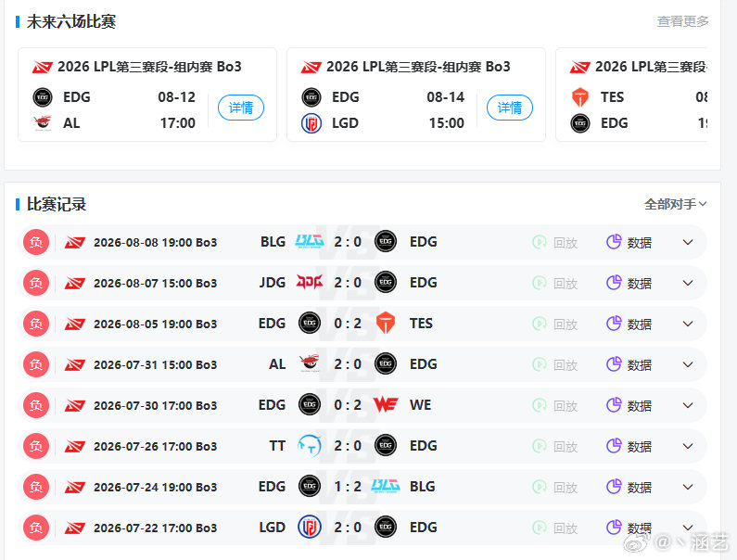
Task: Click AL team logo in 2026-07-31 row
Action: coord(310,363)
